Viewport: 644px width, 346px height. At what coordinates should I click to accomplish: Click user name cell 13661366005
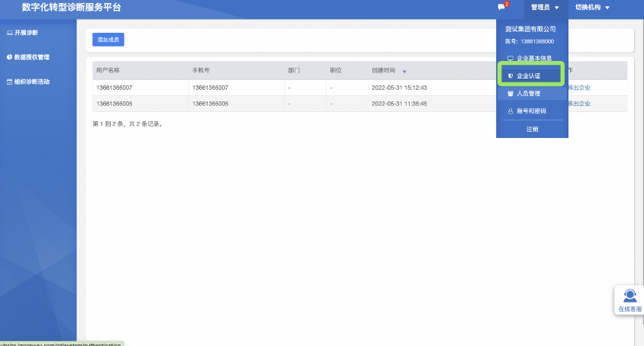tap(114, 104)
